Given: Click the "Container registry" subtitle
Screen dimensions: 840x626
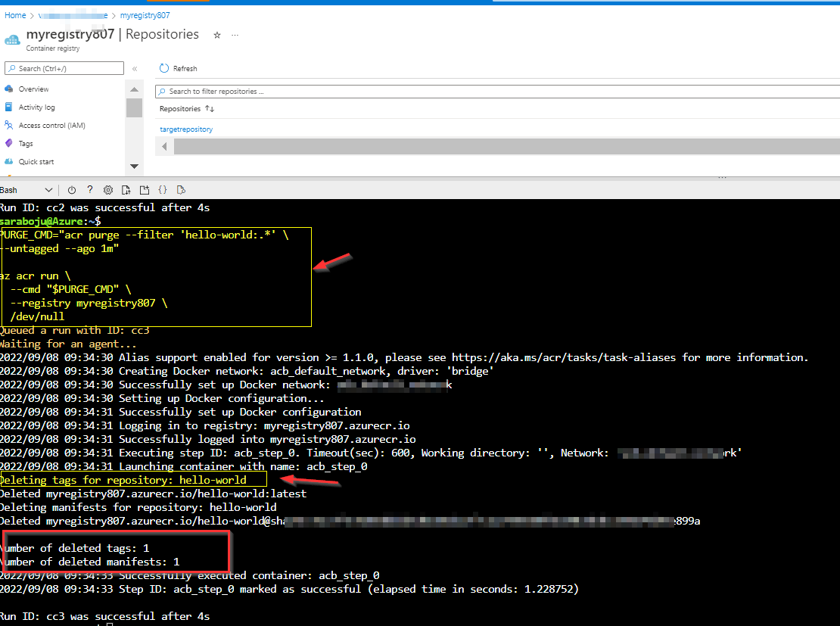Looking at the screenshot, I should coord(53,48).
